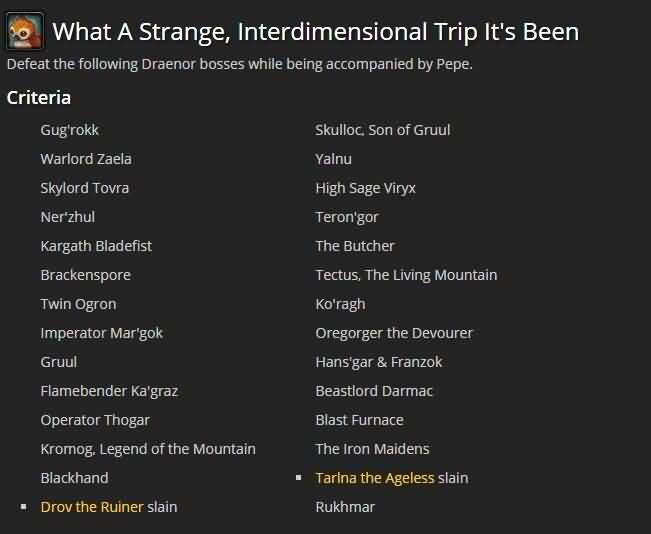Select Kargath Bladefist in the criteria list

pos(96,246)
